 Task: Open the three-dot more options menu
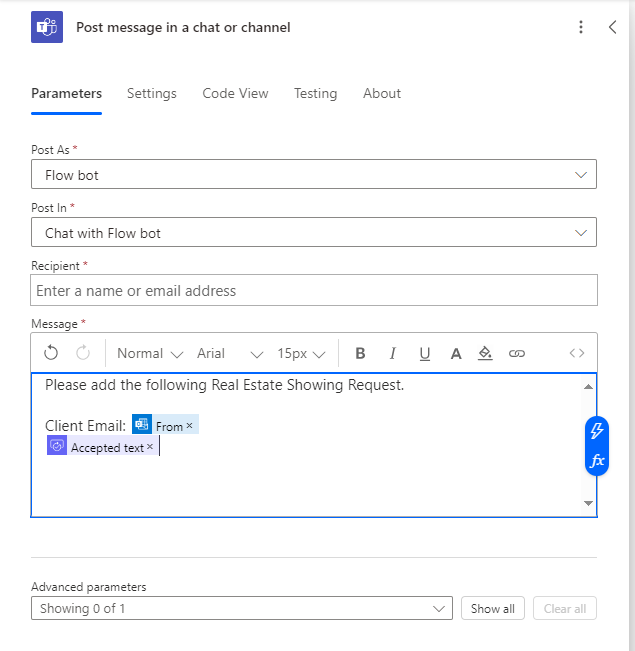tap(581, 27)
